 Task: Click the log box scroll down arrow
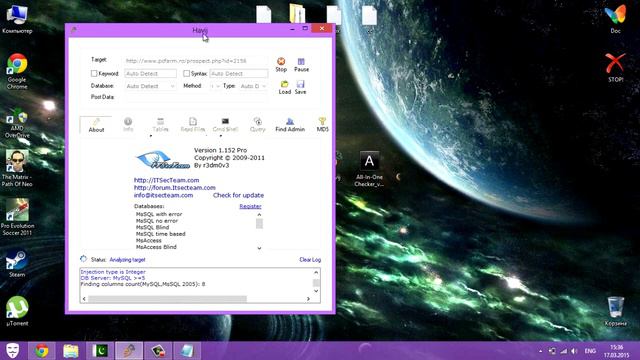point(316,291)
